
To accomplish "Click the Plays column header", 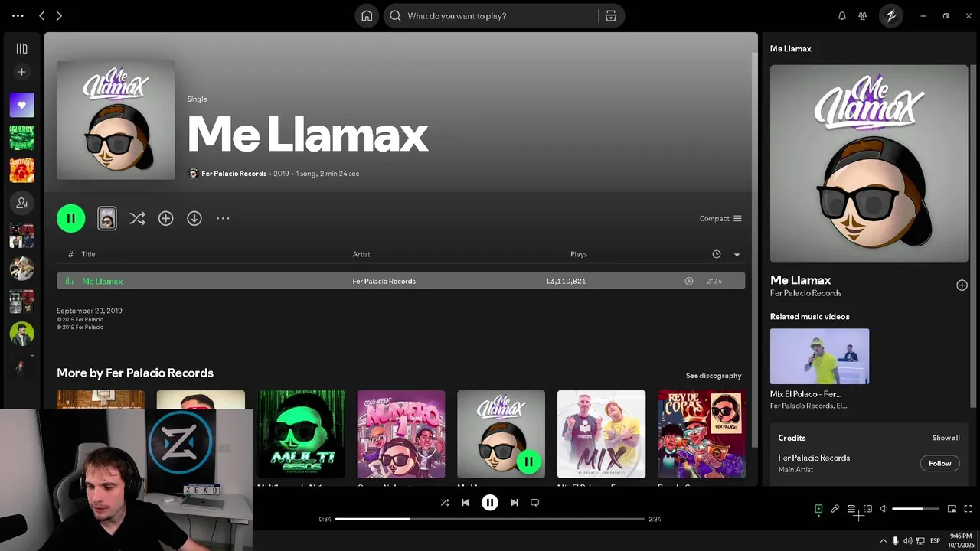I will pyautogui.click(x=579, y=254).
